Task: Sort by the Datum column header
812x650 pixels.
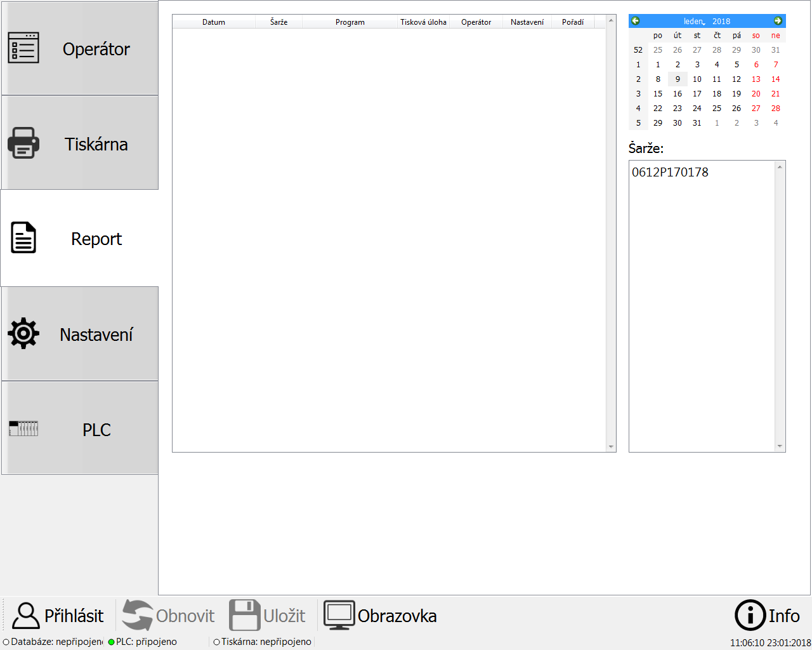Action: pos(214,22)
